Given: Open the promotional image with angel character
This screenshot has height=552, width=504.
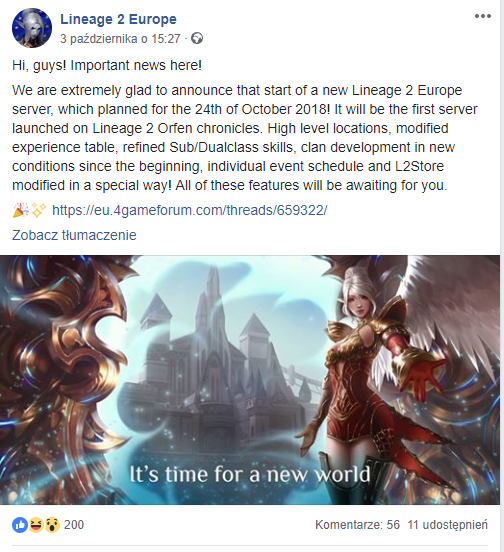Looking at the screenshot, I should (x=250, y=380).
